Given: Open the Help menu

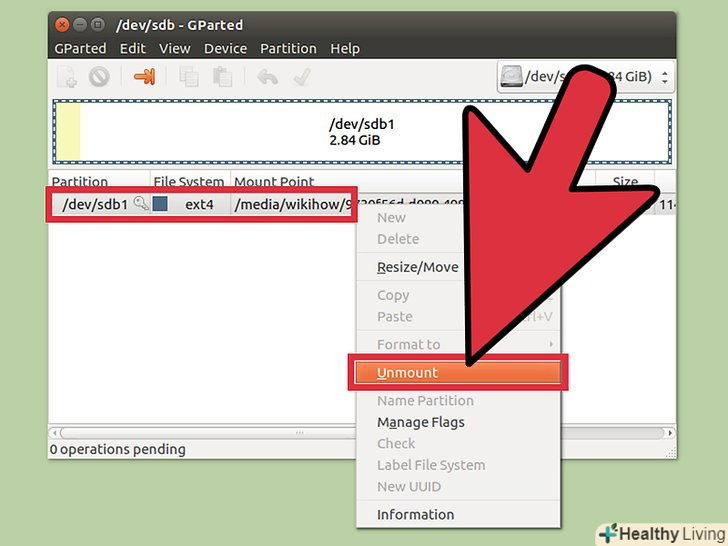Looking at the screenshot, I should (x=345, y=48).
